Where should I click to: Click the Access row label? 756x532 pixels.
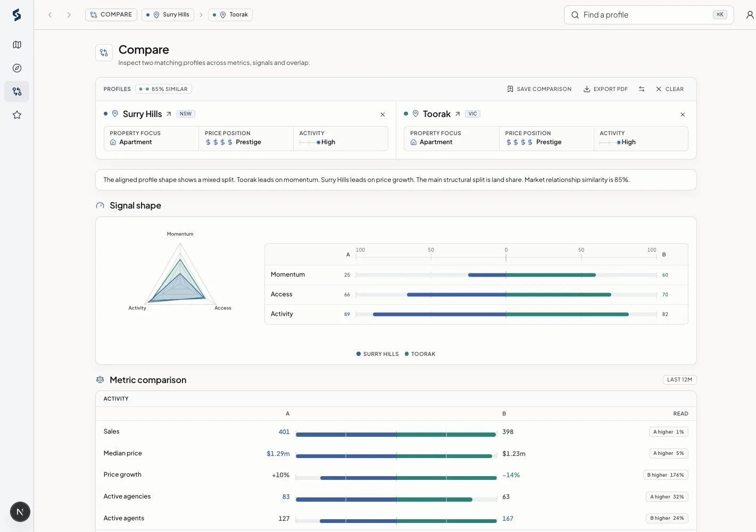[281, 294]
